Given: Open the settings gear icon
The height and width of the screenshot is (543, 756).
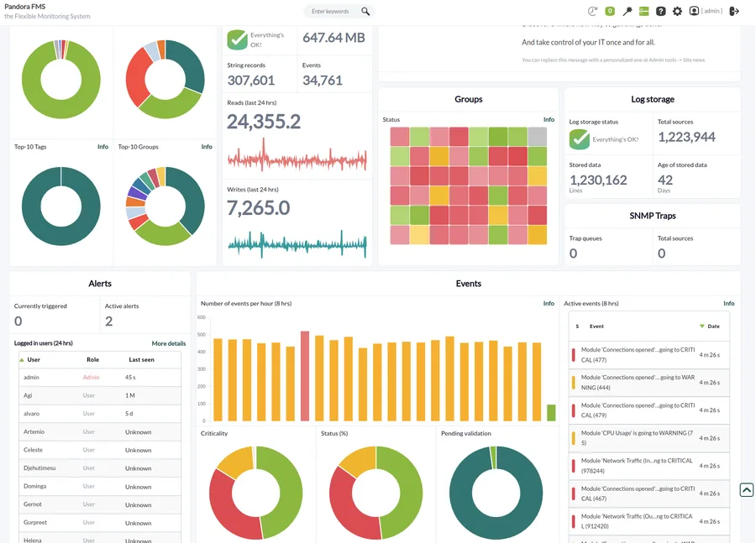Looking at the screenshot, I should pos(677,11).
